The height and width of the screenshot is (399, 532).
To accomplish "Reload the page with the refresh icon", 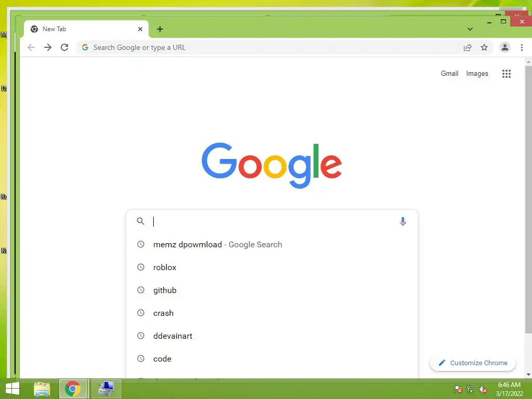I will [x=64, y=47].
